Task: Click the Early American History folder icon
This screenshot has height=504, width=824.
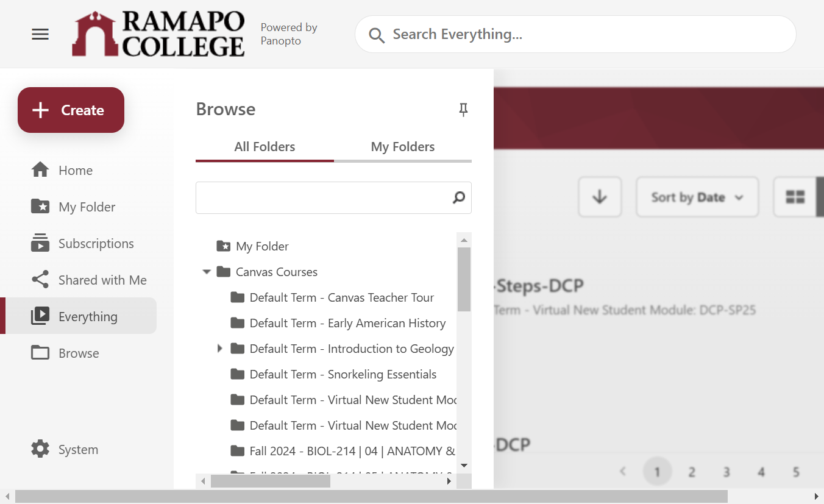Action: 238,323
